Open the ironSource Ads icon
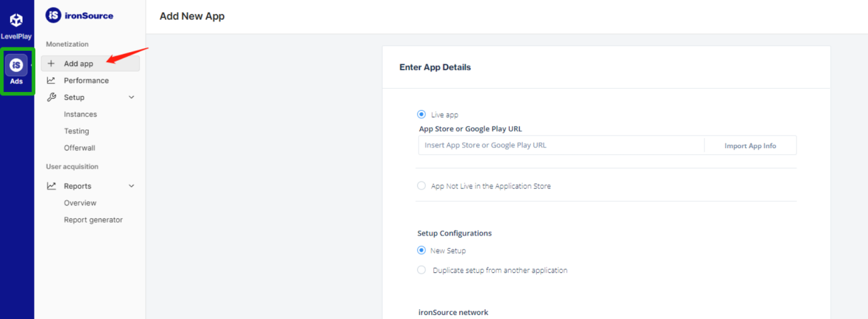The width and height of the screenshot is (868, 319). [17, 65]
